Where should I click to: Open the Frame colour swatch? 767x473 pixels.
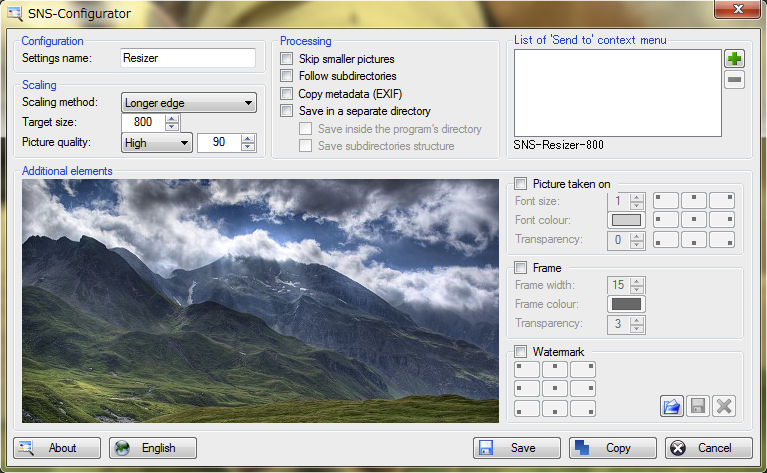(x=626, y=304)
